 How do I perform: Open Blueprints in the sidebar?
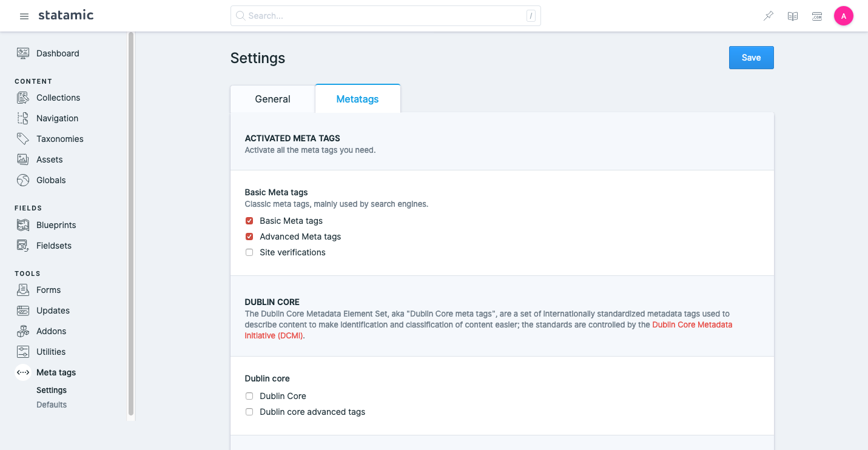56,225
